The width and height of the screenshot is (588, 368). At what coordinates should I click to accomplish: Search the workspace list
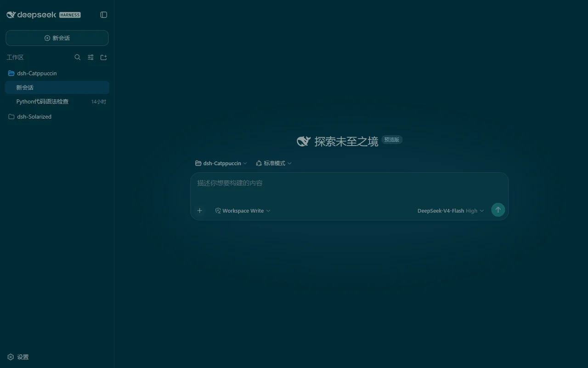[78, 57]
